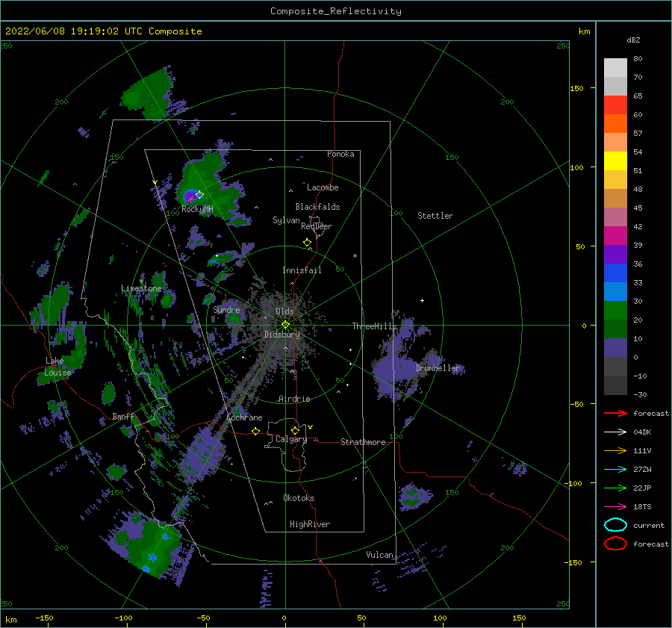The height and width of the screenshot is (628, 672).
Task: Click the Vulcan city label
Action: click(x=380, y=555)
